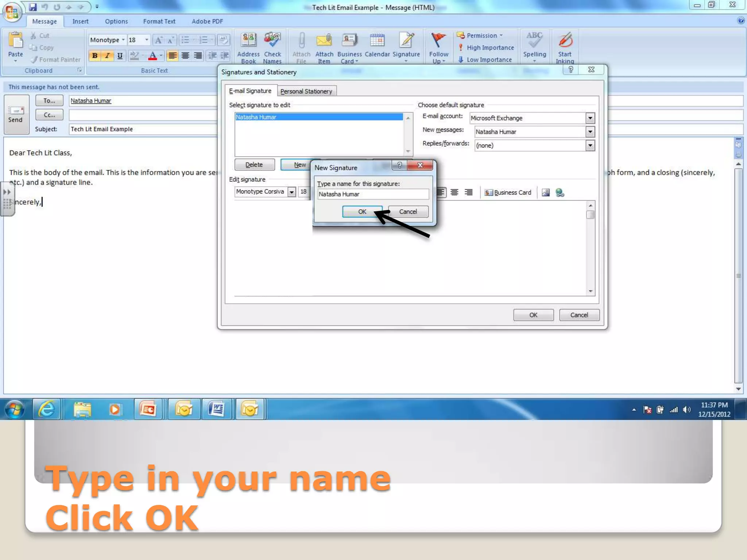Toggle Underline formatting in Basic Text
The width and height of the screenshot is (747, 560).
120,55
